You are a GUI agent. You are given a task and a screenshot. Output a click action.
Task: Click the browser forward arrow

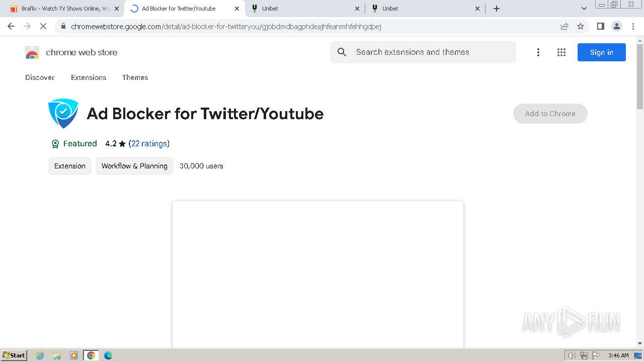[27, 26]
